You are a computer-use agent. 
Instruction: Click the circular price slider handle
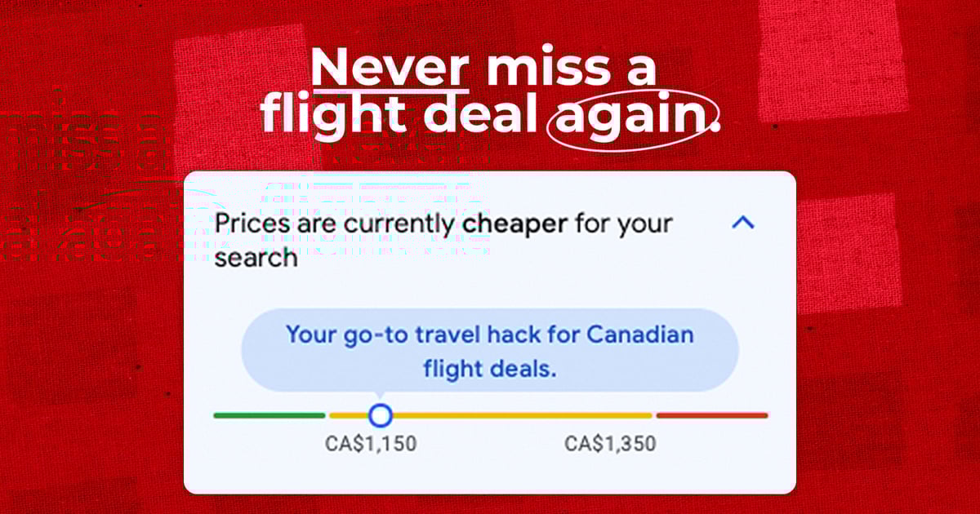tap(380, 415)
